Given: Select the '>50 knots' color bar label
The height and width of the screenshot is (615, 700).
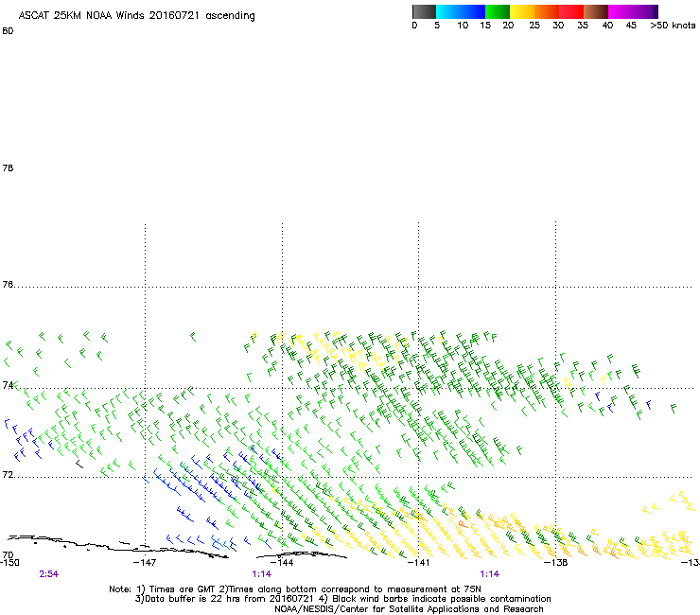Looking at the screenshot, I should coord(673,26).
